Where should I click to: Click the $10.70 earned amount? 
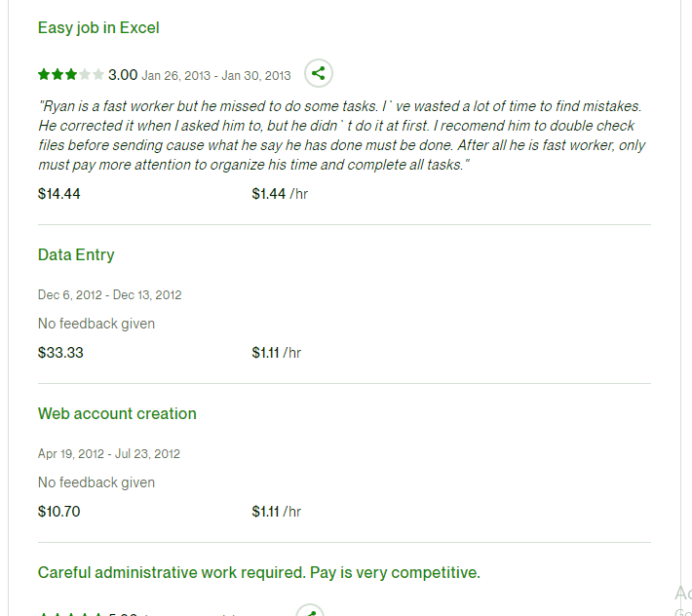point(59,512)
